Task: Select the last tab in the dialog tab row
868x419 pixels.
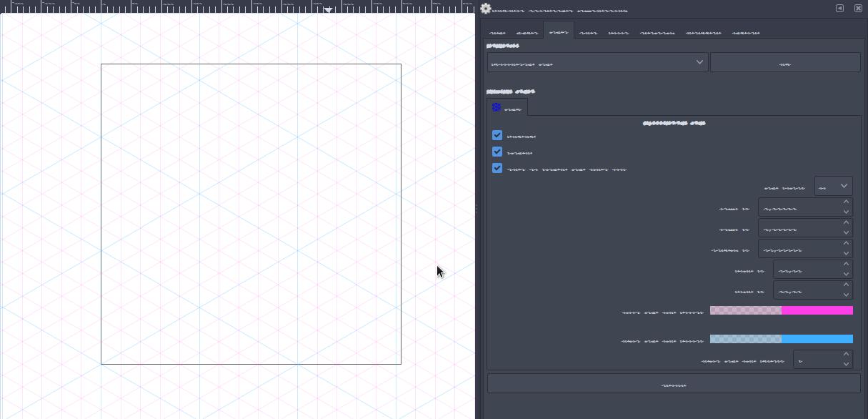Action: [x=746, y=32]
